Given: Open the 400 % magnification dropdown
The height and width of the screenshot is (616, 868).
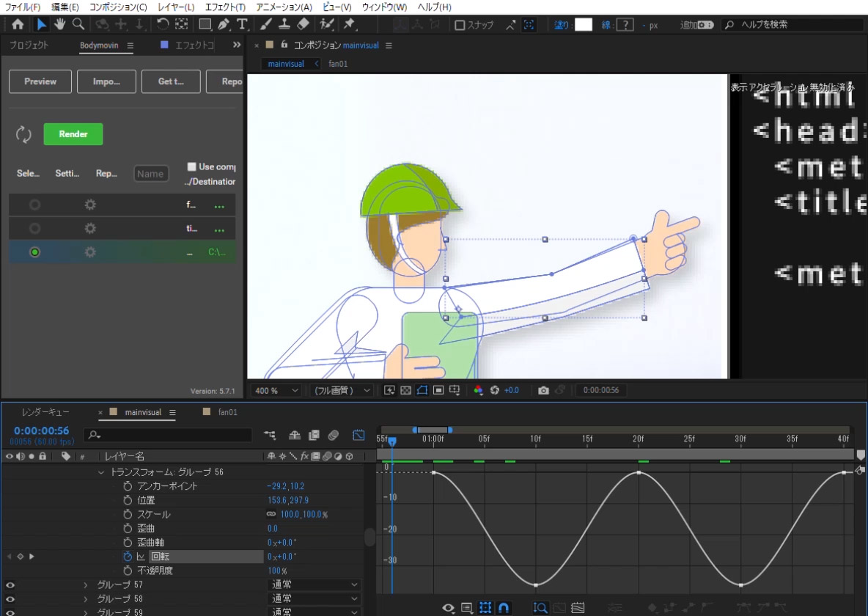Looking at the screenshot, I should [x=276, y=390].
